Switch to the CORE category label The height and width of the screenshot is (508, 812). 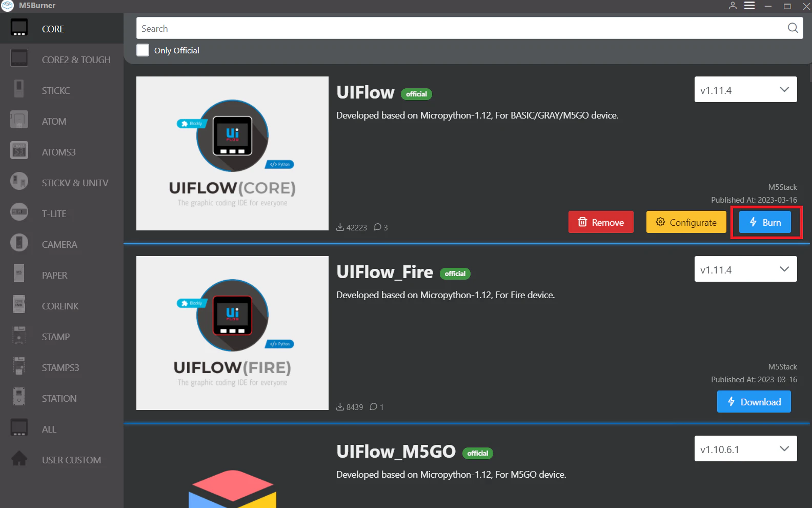pos(53,29)
